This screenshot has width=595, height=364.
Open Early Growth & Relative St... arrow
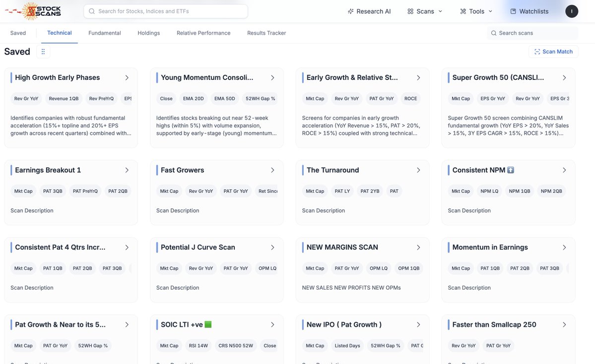(x=418, y=78)
